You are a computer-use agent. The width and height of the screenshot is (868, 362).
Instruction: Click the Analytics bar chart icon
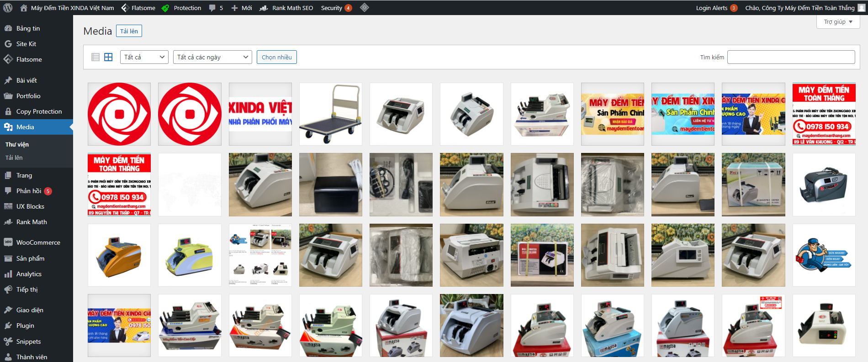pyautogui.click(x=8, y=274)
